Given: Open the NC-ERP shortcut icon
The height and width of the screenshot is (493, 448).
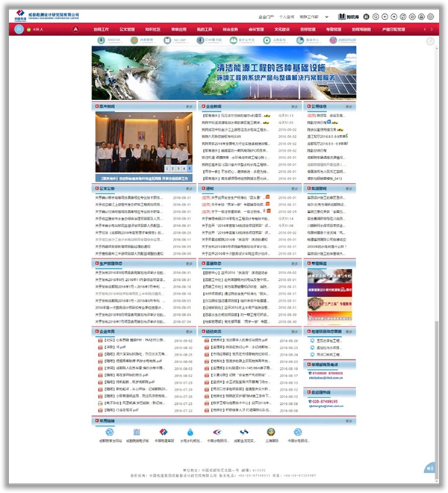Looking at the screenshot, I should 167,40.
